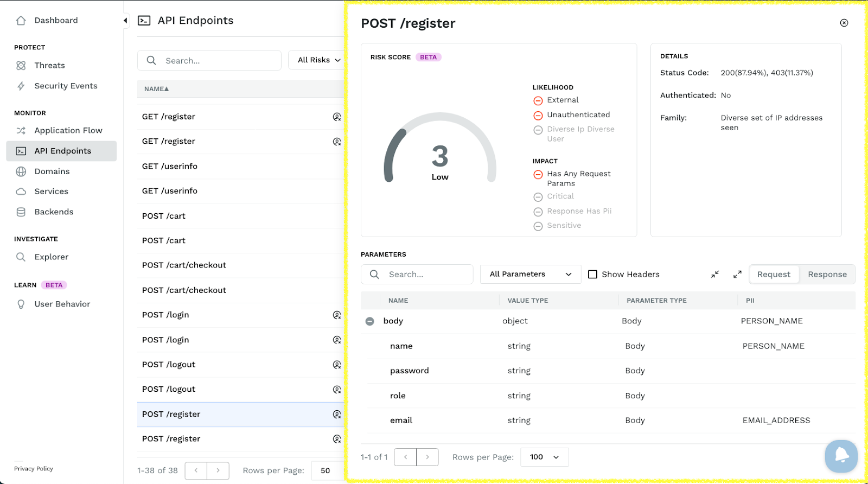This screenshot has width=868, height=484.
Task: Select the Request tab
Action: point(774,275)
